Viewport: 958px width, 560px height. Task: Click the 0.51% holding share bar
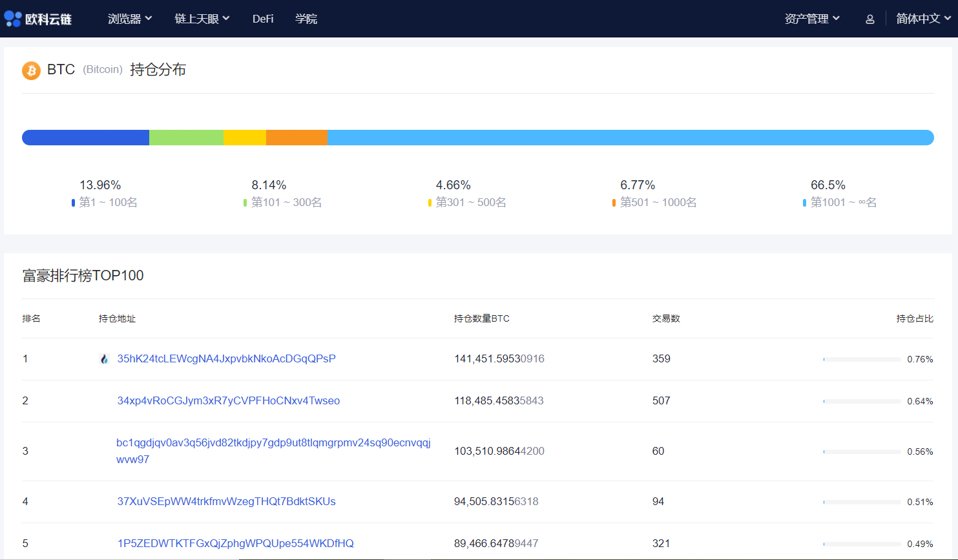[x=862, y=502]
